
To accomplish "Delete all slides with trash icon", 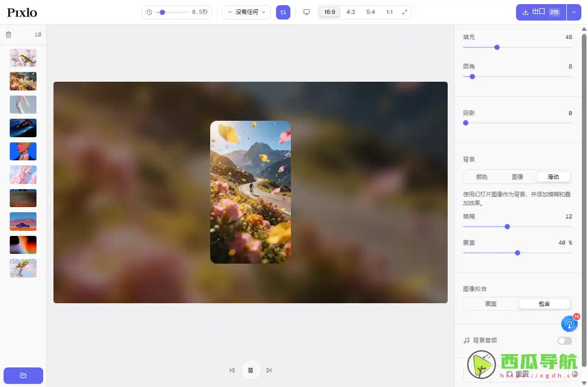I will (8, 35).
